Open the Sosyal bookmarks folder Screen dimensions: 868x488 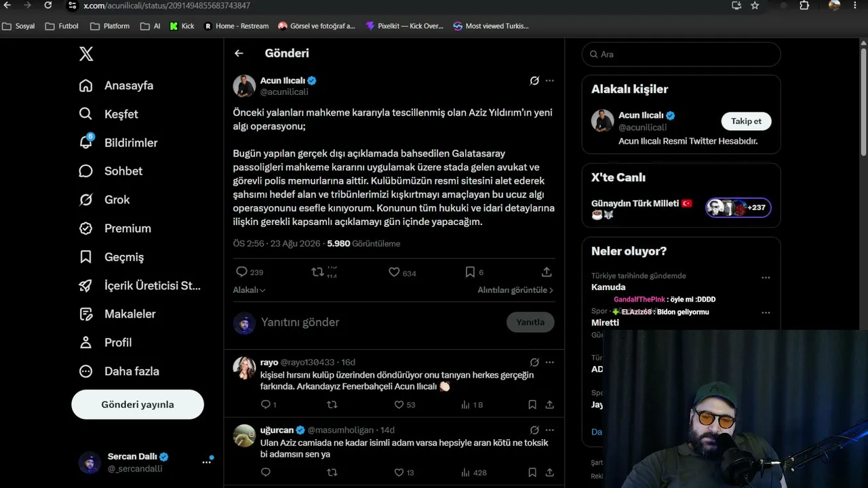click(x=19, y=26)
